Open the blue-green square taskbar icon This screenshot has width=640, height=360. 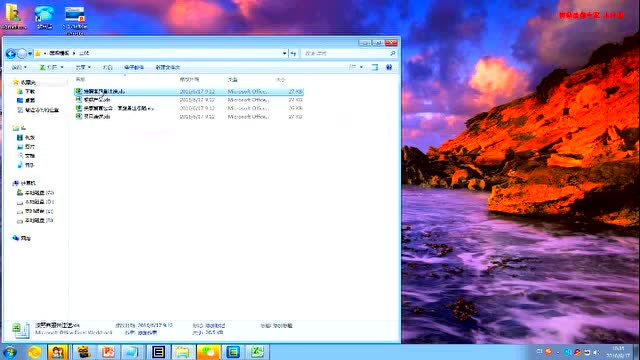pyautogui.click(x=233, y=352)
